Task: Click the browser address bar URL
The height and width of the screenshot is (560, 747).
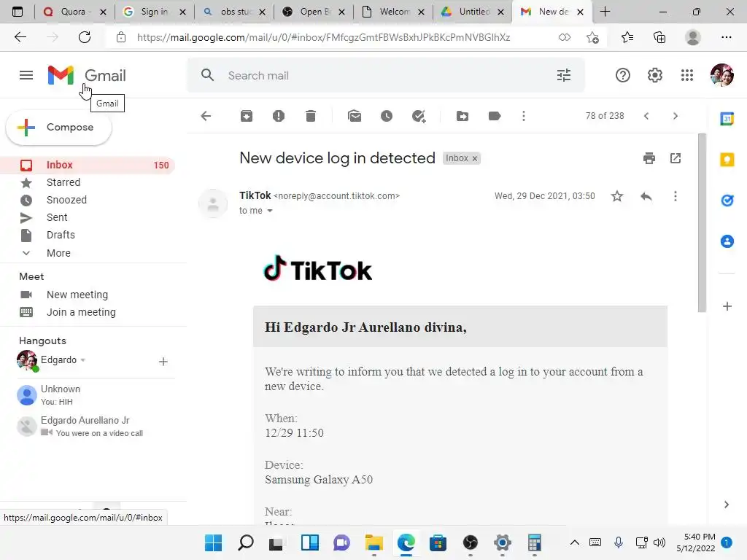Action: pyautogui.click(x=323, y=37)
